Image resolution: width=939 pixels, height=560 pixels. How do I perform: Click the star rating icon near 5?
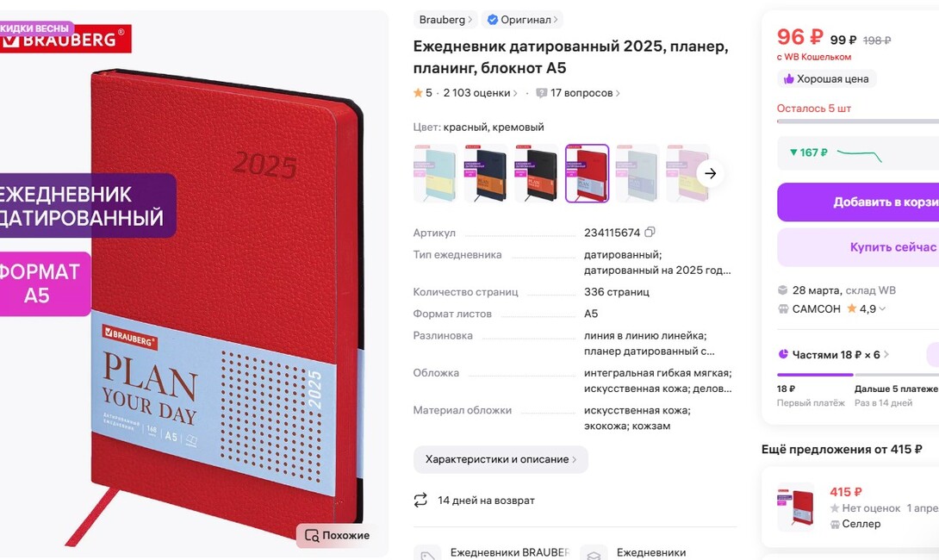418,93
